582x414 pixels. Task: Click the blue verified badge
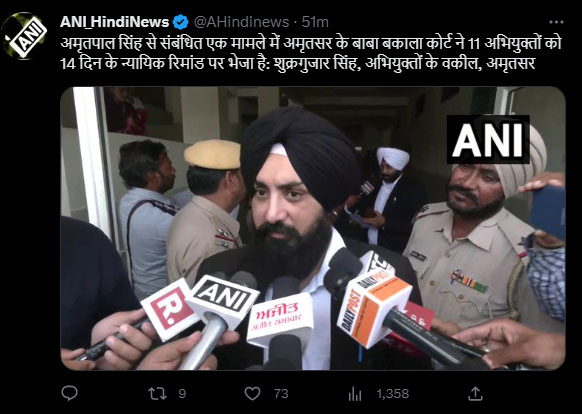coord(181,22)
